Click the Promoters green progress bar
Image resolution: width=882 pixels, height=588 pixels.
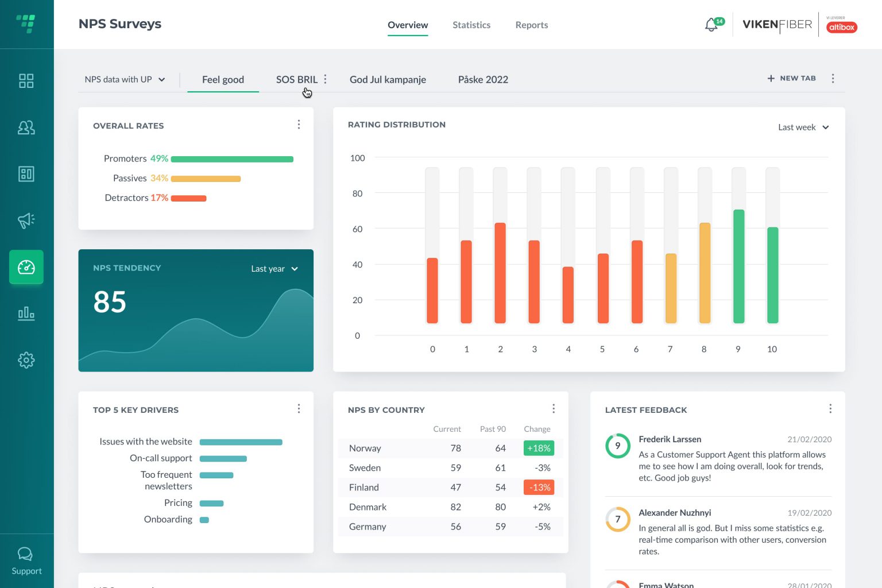click(232, 159)
